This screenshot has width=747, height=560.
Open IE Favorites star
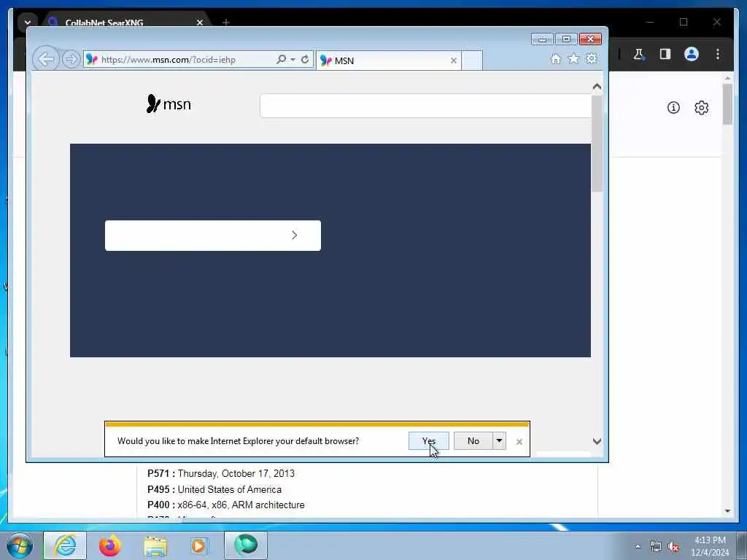coord(573,58)
